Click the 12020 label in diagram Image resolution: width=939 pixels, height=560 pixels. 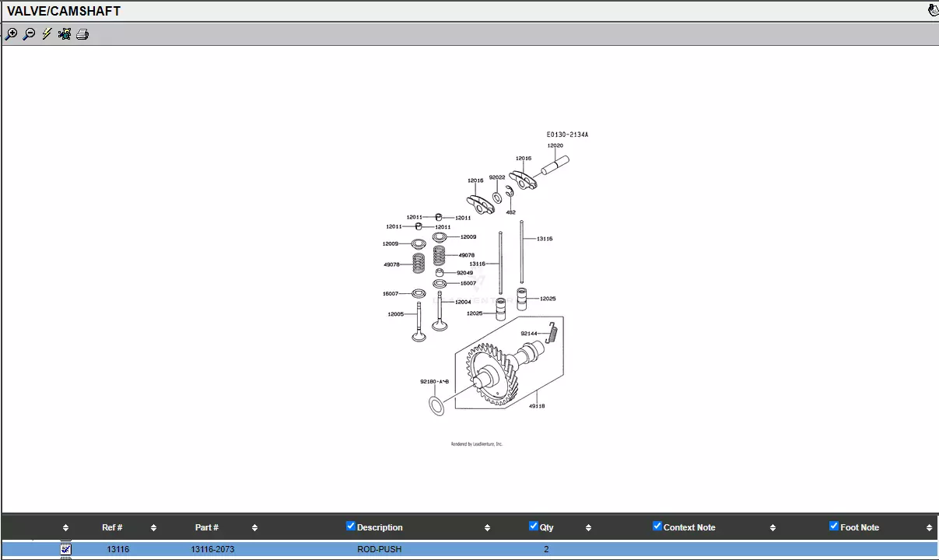(555, 145)
